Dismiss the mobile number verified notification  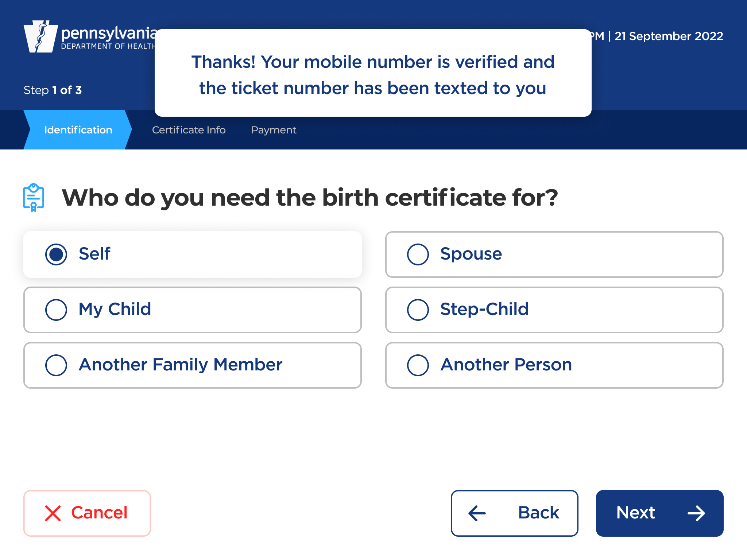click(x=373, y=73)
